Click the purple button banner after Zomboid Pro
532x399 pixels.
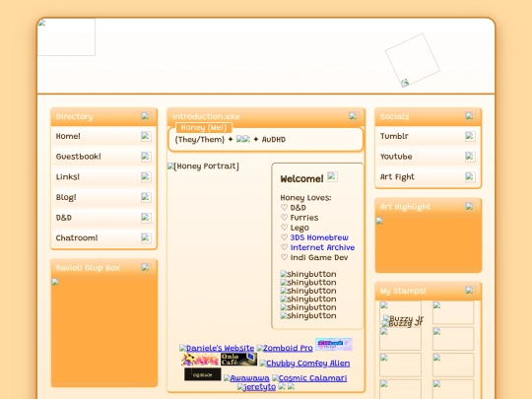[334, 344]
